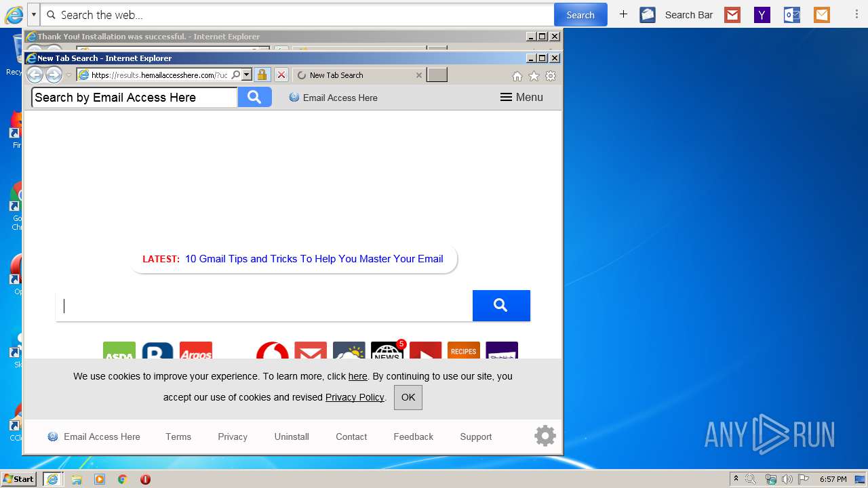Click the Search Bar logo icon at top
This screenshot has width=868, height=488.
pyautogui.click(x=648, y=14)
